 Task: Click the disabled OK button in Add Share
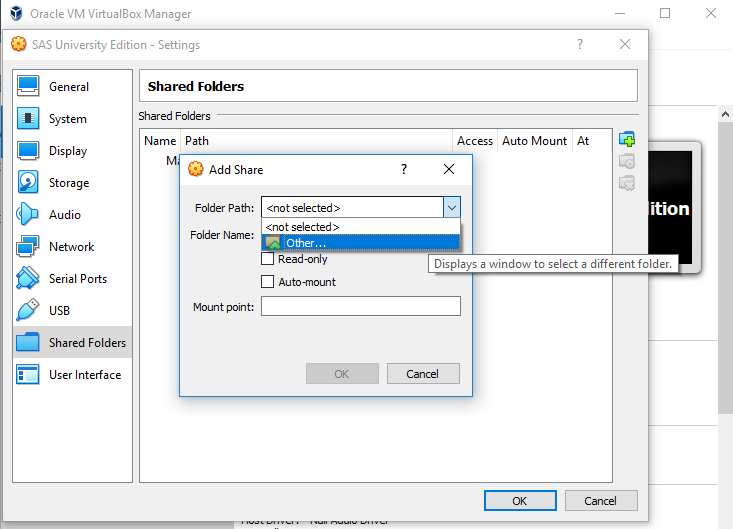click(342, 374)
